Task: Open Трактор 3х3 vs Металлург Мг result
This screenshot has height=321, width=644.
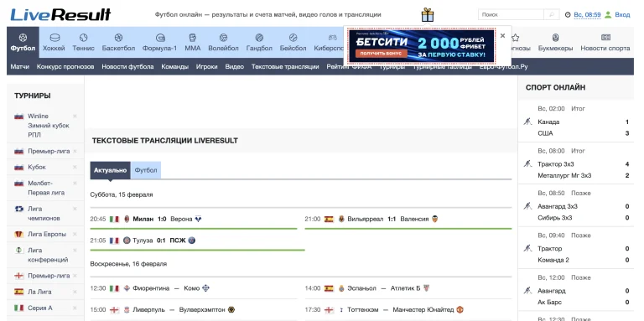Action: (576, 164)
